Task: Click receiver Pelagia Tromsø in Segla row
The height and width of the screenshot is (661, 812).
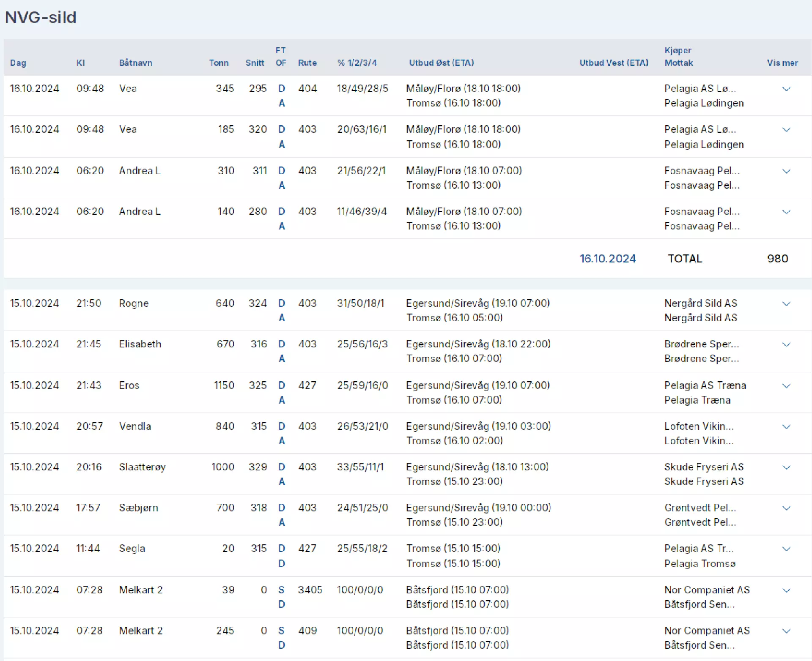Action: point(700,564)
